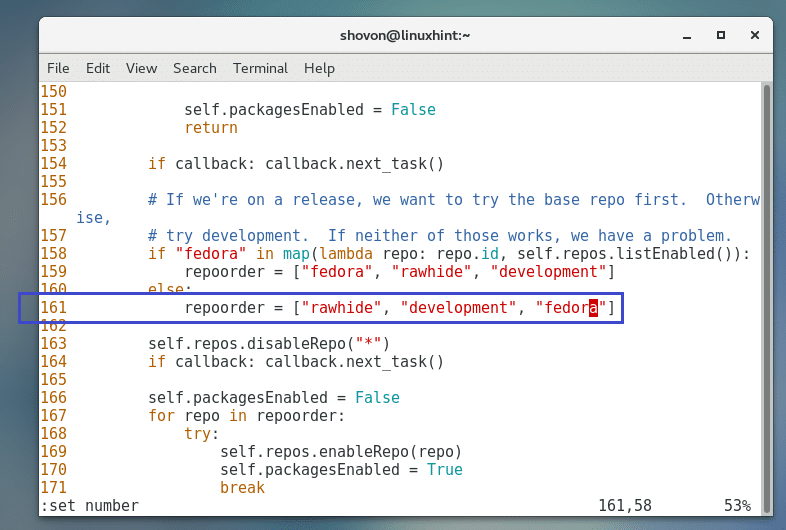This screenshot has width=786, height=530.
Task: Open the Terminal menu
Action: (260, 68)
